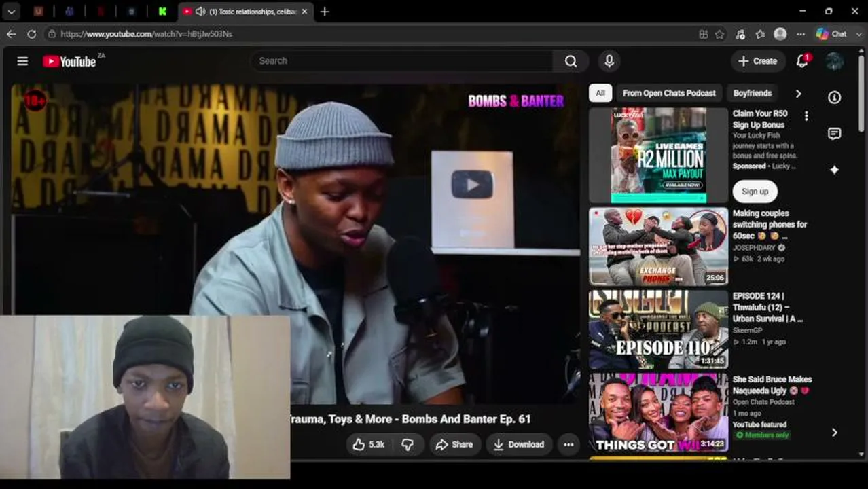This screenshot has height=489, width=868.
Task: Open more actions ellipsis under video
Action: pyautogui.click(x=568, y=444)
